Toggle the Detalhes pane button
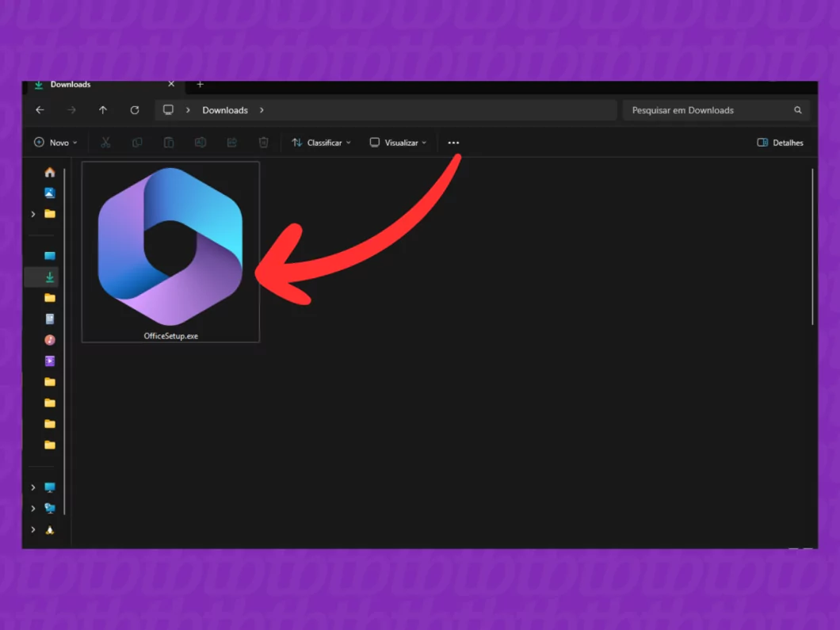 click(780, 143)
